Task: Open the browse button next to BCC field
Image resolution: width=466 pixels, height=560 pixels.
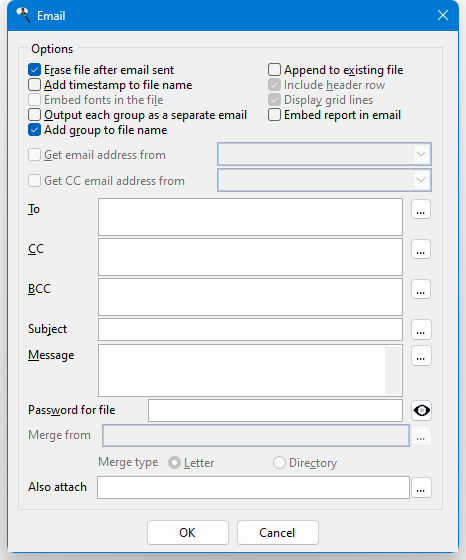Action: [421, 289]
